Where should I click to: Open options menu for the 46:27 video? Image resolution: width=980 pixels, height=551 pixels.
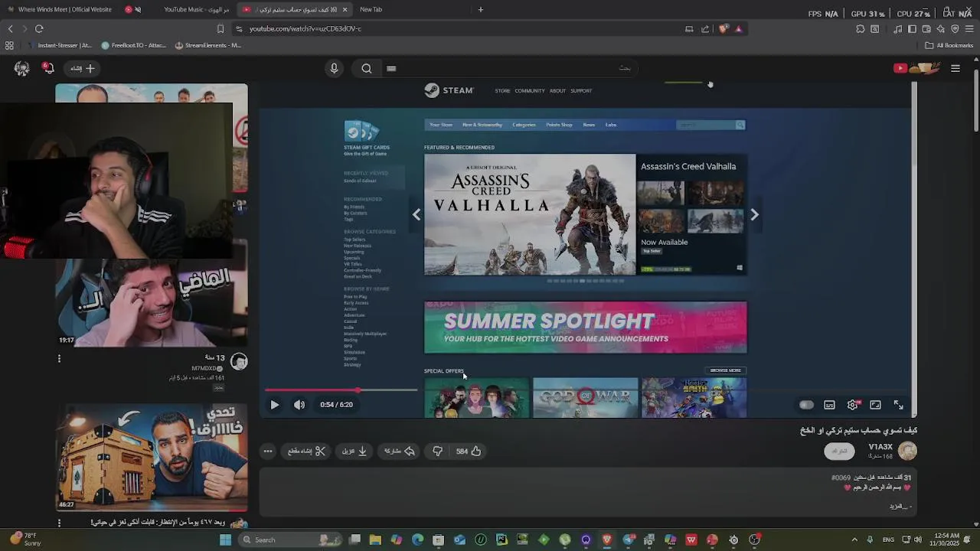(x=59, y=523)
